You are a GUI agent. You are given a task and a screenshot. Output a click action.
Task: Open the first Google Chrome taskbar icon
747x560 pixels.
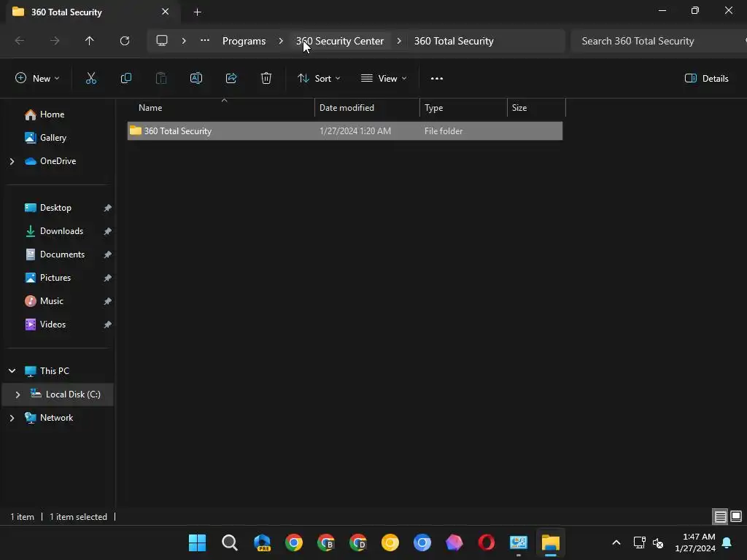(x=294, y=542)
